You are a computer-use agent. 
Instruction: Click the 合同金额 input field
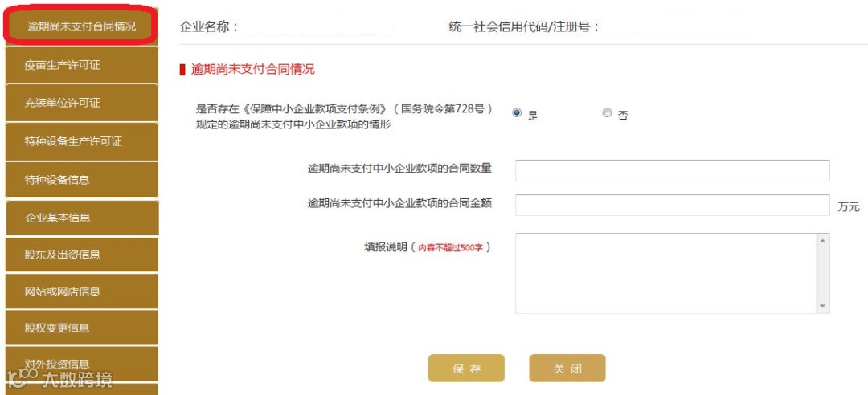(672, 205)
